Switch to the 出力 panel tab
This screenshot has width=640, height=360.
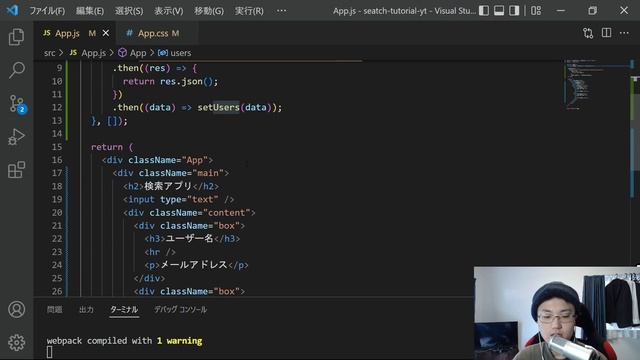(86, 309)
